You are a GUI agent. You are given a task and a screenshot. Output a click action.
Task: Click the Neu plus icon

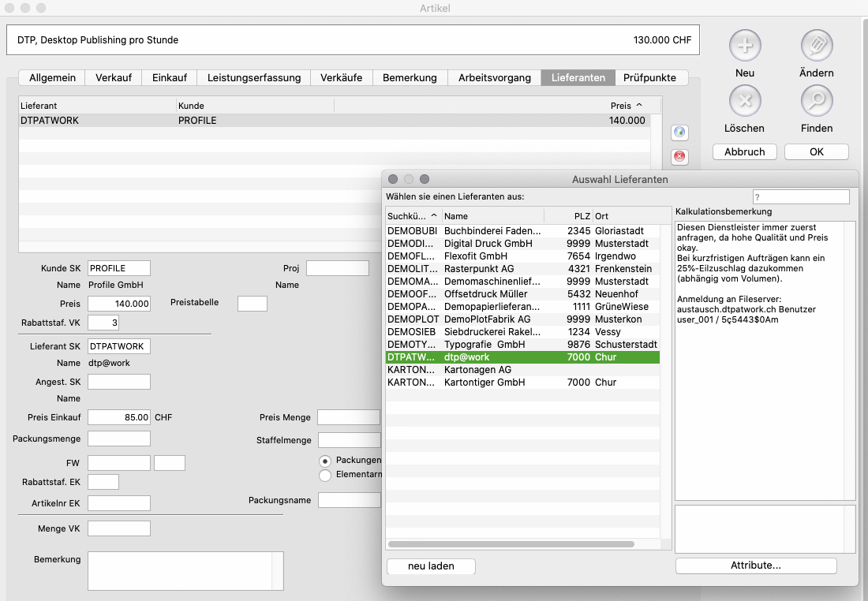click(744, 46)
